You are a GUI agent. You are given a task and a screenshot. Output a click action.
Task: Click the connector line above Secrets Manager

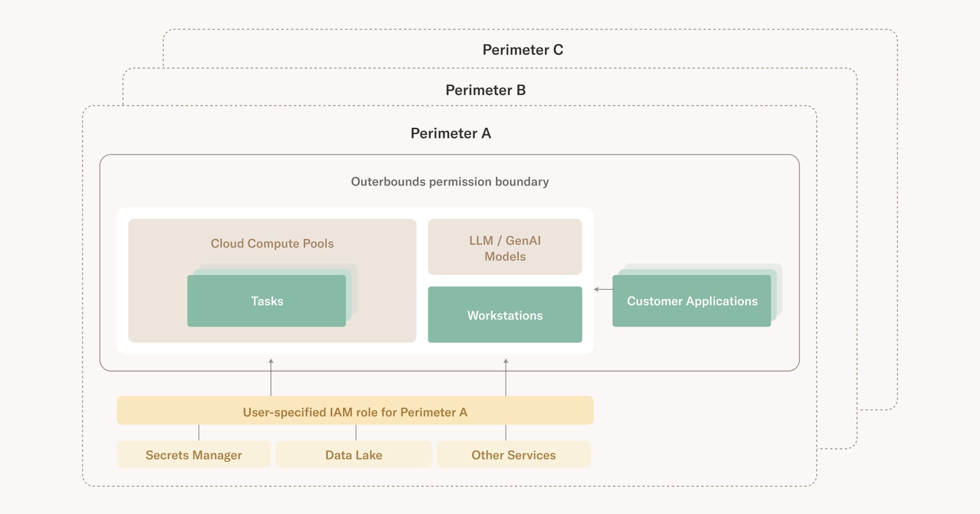pyautogui.click(x=199, y=432)
